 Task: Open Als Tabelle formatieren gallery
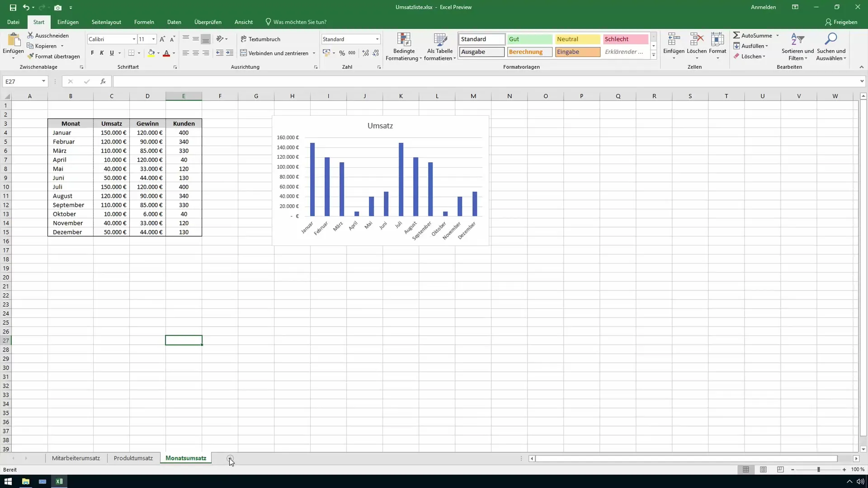440,47
